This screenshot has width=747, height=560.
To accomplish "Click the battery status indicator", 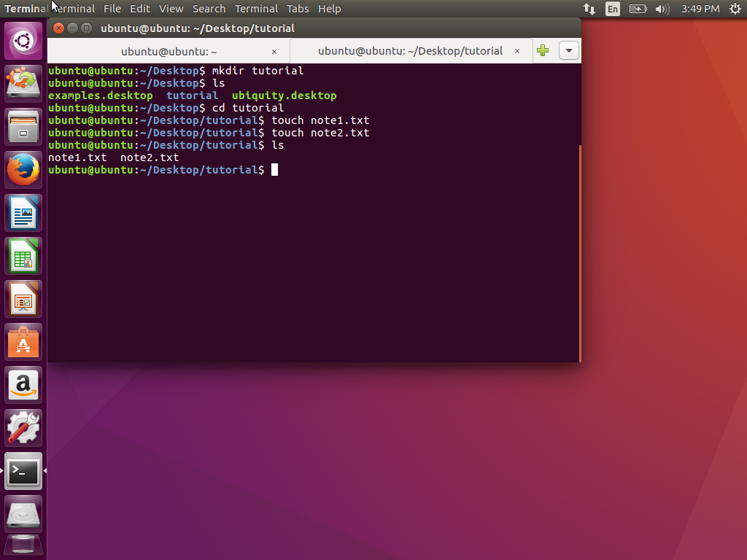I will click(x=638, y=9).
